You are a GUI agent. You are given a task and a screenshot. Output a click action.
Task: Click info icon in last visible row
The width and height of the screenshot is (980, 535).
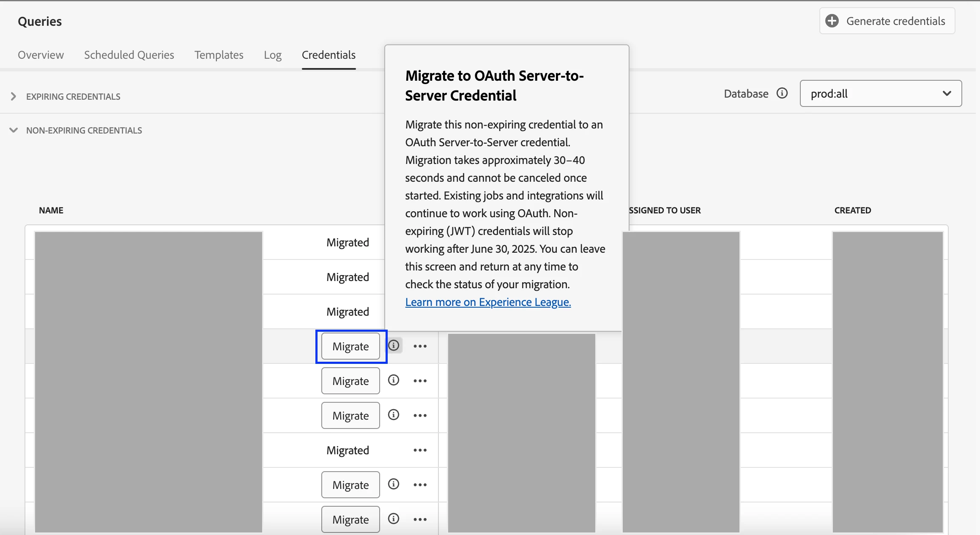(x=394, y=519)
